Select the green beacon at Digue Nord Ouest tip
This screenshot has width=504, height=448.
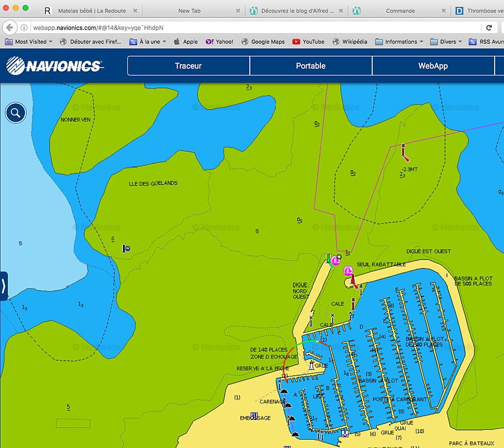[x=329, y=260]
